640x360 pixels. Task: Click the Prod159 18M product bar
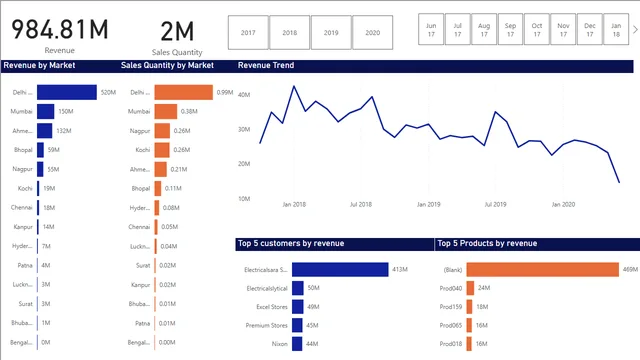(469, 307)
